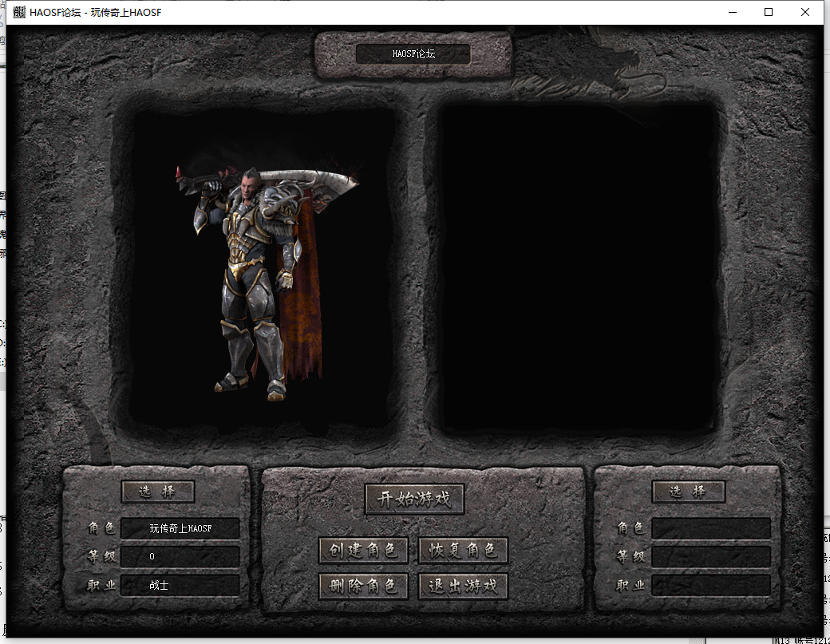Screen dimensions: 830x644
Task: Click the HAOSF论坛 server name plaque
Action: click(413, 54)
